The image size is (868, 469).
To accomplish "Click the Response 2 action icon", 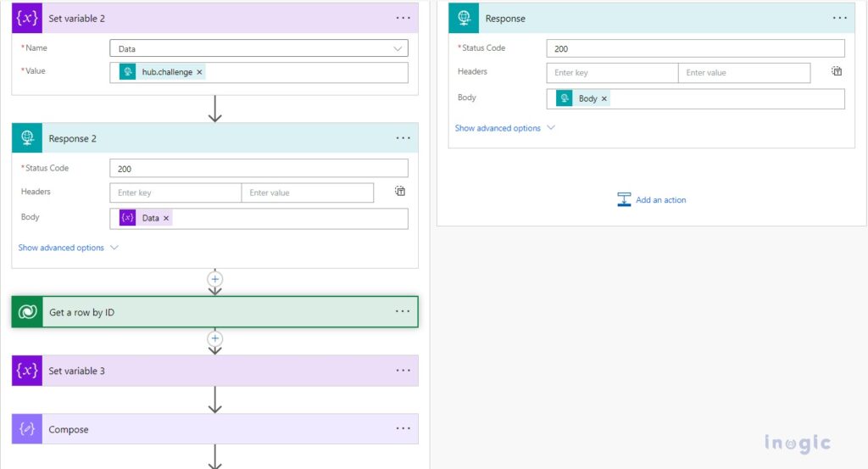I will (x=27, y=138).
